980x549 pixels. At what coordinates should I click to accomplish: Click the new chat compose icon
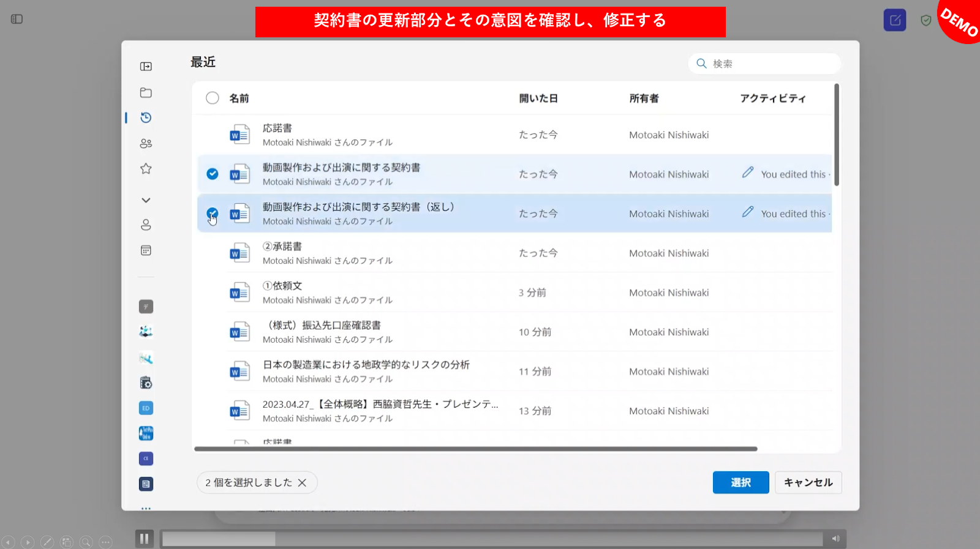(x=894, y=20)
